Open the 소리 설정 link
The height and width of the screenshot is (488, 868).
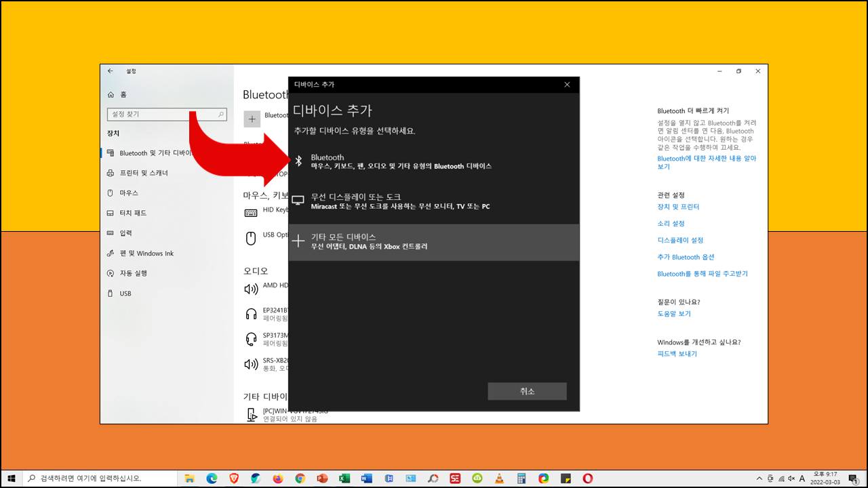click(671, 224)
